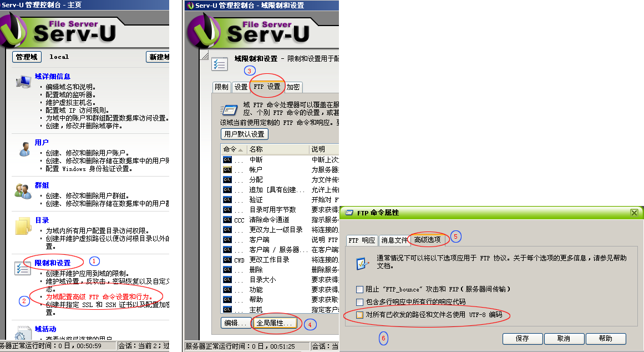
Task: Click the 名称 column header
Action: 277,149
